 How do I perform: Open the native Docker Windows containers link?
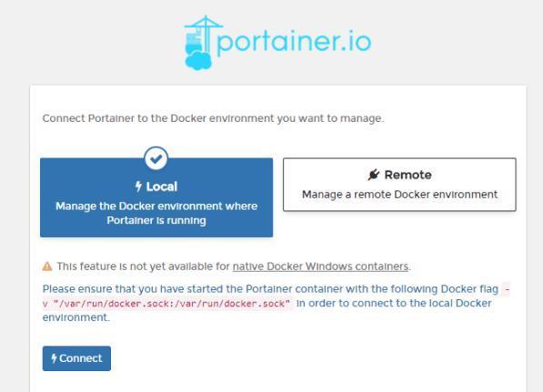tap(320, 266)
